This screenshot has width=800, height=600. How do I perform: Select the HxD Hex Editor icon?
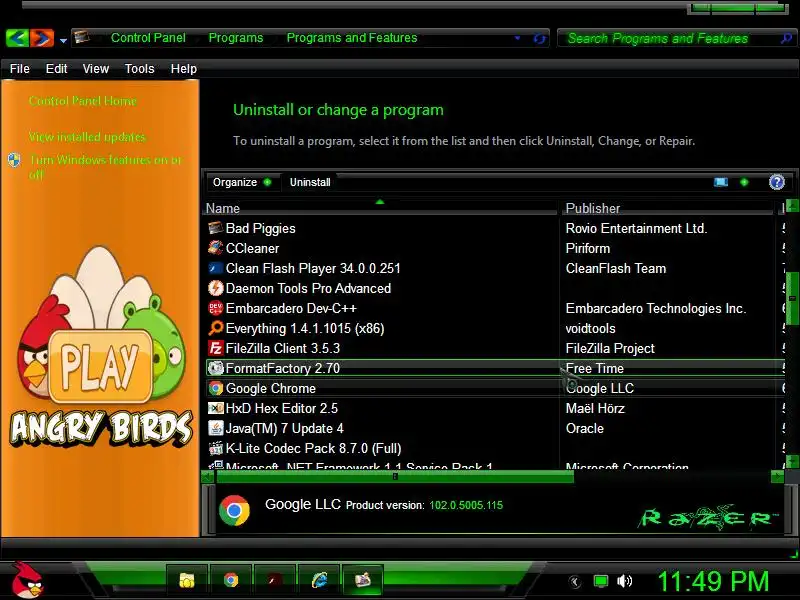[216, 408]
